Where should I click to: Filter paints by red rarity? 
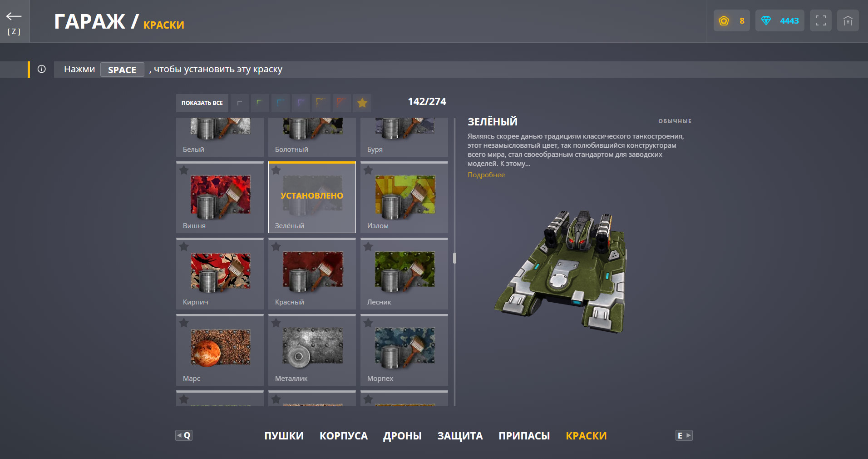(x=342, y=103)
